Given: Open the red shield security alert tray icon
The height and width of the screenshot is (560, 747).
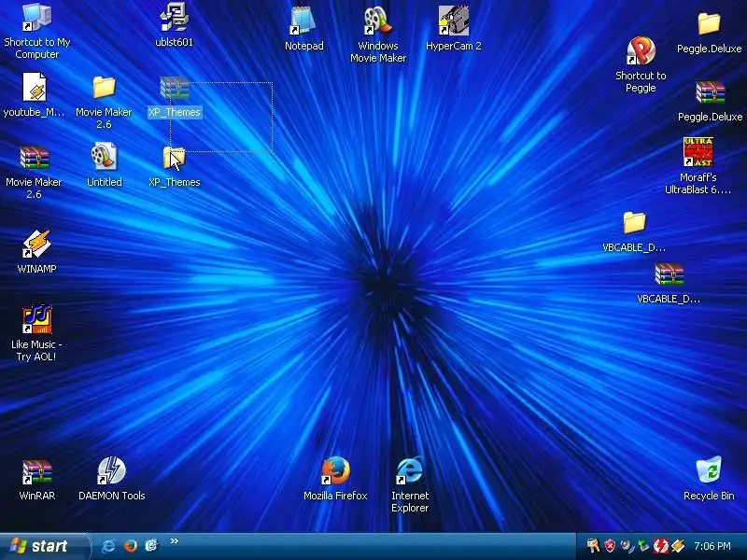Looking at the screenshot, I should tap(610, 546).
